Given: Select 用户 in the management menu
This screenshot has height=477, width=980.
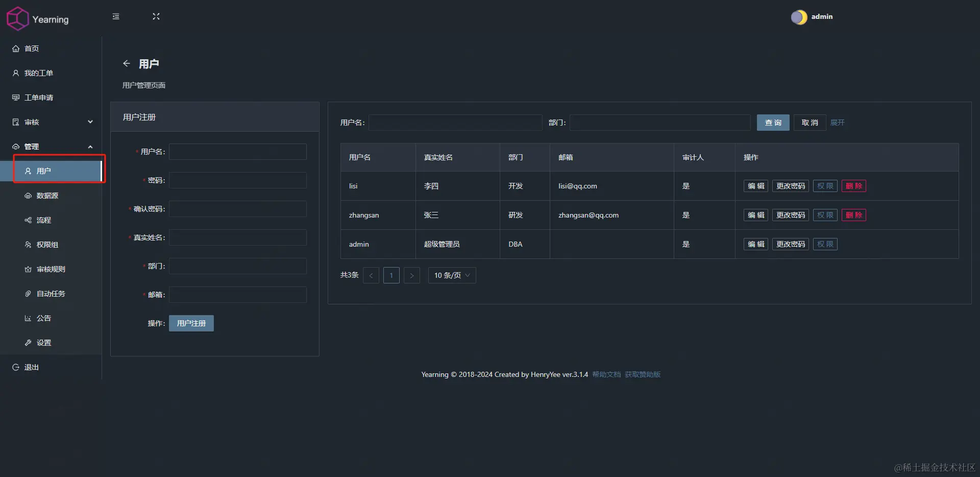Looking at the screenshot, I should pos(51,171).
